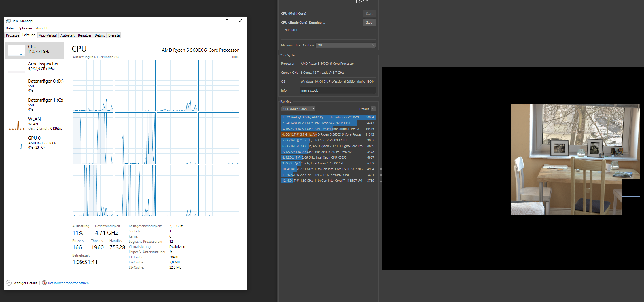Open the Dienste tab

(x=114, y=35)
